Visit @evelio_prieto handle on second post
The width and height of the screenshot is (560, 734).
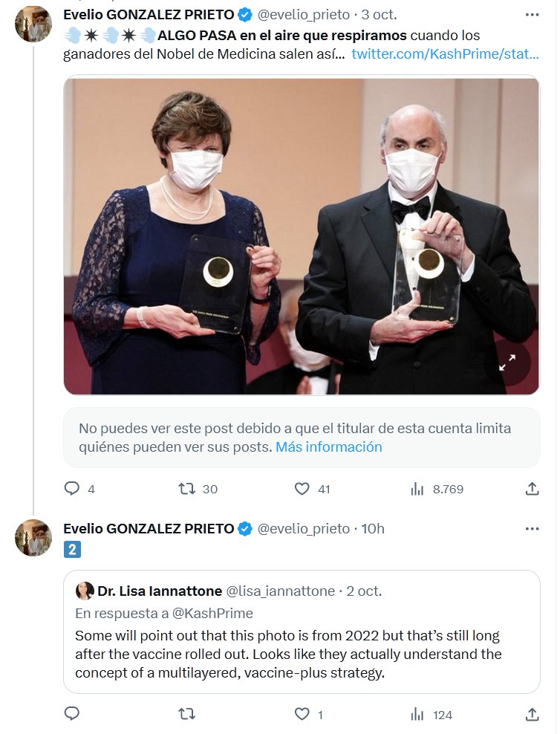click(303, 528)
